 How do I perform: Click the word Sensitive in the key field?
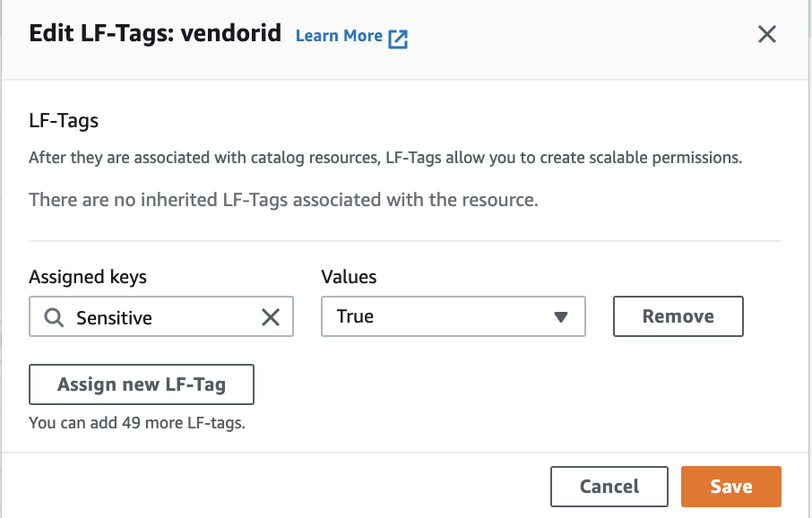(x=114, y=317)
